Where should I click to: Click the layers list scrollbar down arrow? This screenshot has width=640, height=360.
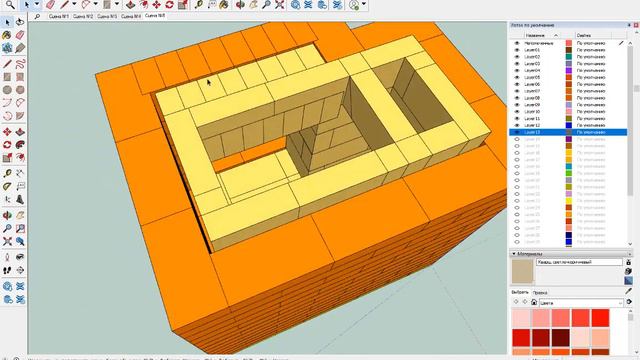coord(630,244)
